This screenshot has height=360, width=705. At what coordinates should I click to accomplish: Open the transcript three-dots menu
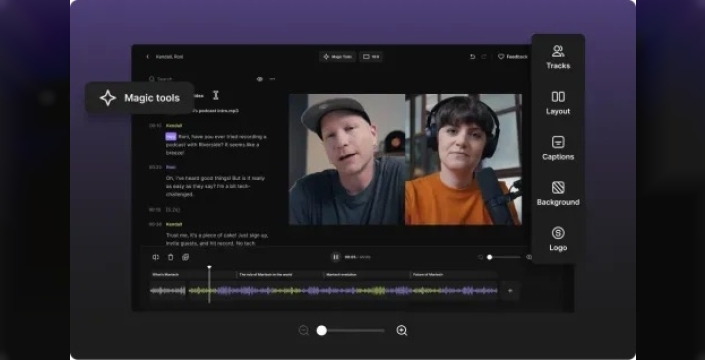point(272,79)
